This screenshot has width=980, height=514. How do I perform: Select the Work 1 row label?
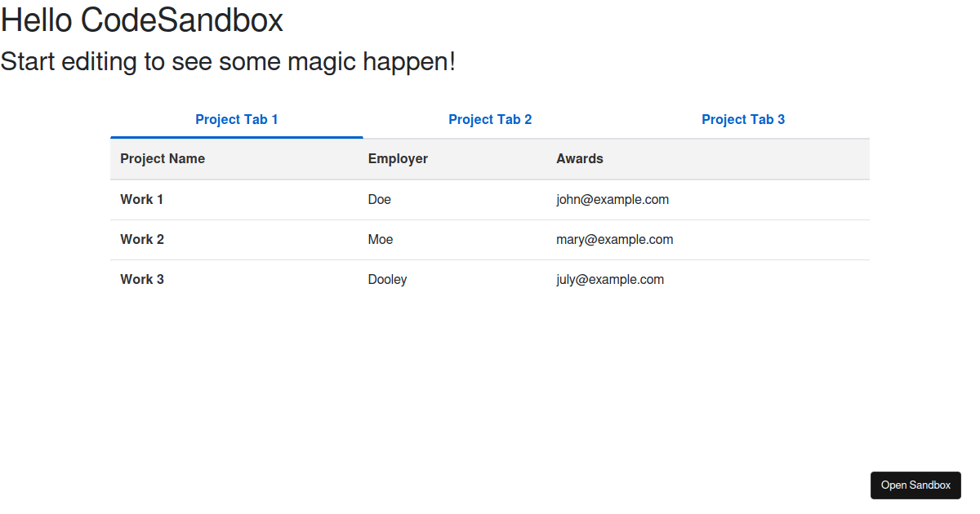[141, 199]
